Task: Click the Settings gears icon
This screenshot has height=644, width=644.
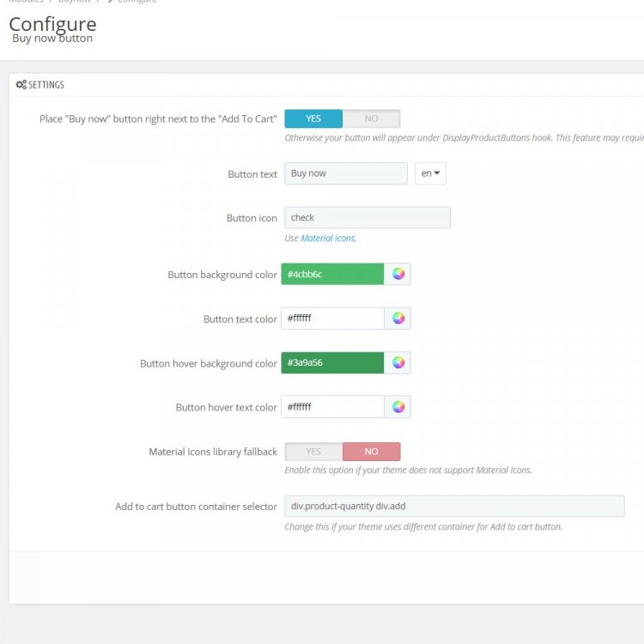Action: tap(21, 85)
